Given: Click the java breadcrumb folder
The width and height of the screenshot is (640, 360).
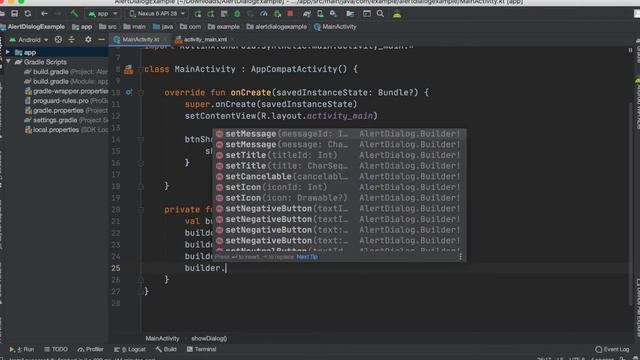Looking at the screenshot, I should 163,27.
